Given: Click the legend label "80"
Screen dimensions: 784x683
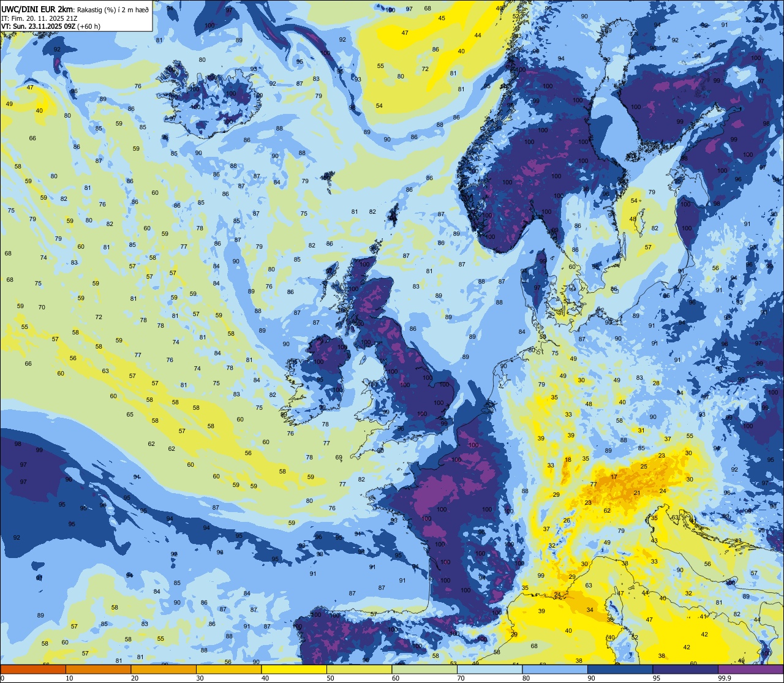Looking at the screenshot, I should click(x=526, y=678).
